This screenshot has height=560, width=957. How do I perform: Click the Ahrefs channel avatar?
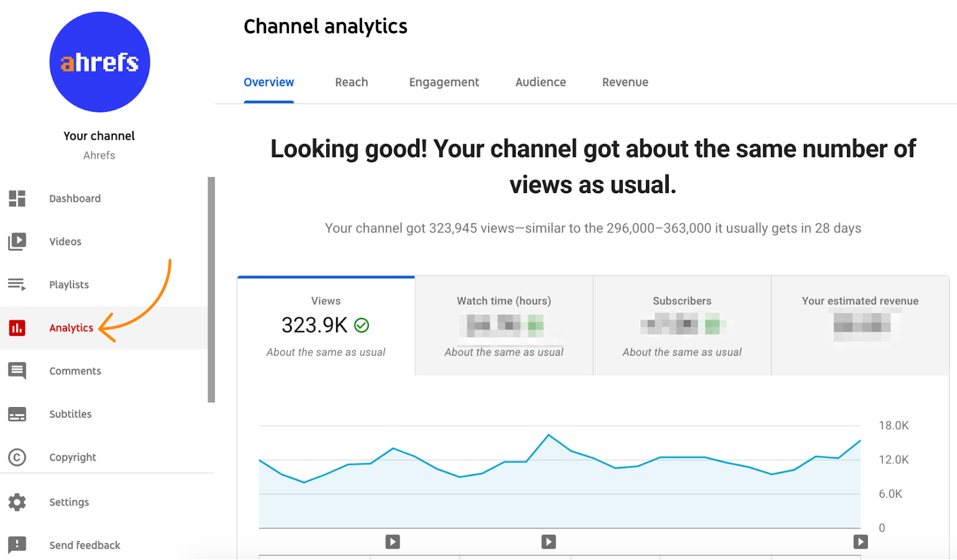(99, 62)
